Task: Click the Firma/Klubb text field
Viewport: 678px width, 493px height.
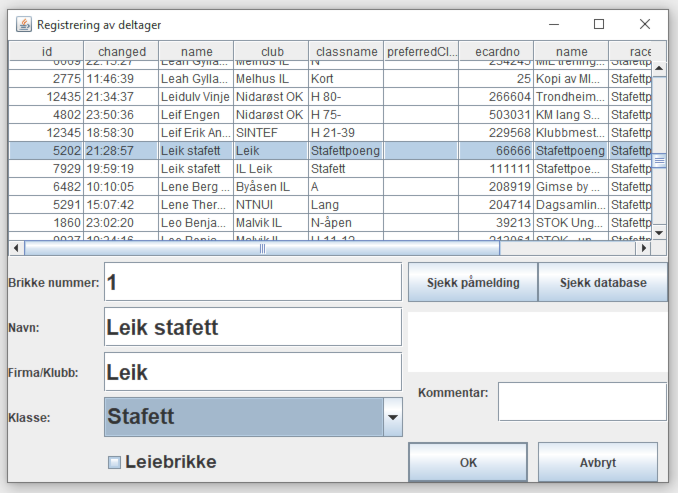Action: 253,372
